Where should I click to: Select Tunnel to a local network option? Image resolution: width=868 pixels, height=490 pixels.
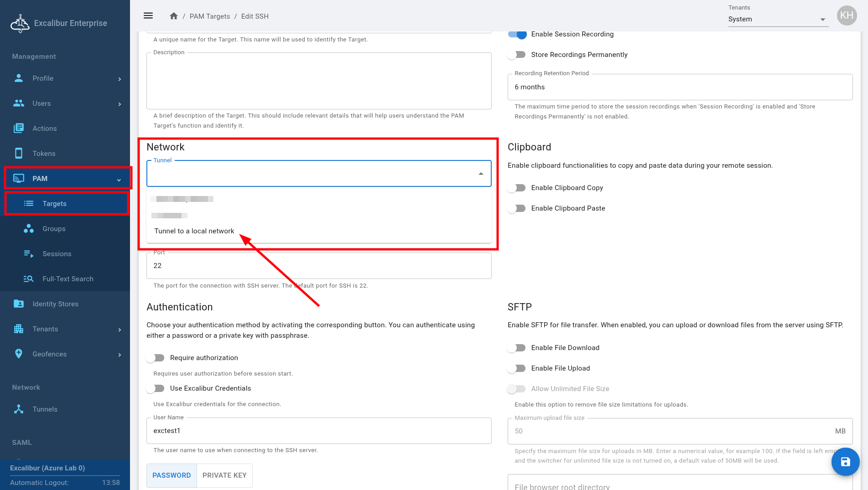(194, 231)
